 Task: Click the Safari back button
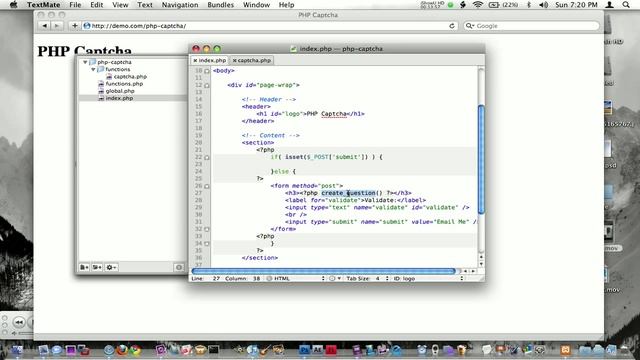click(44, 26)
